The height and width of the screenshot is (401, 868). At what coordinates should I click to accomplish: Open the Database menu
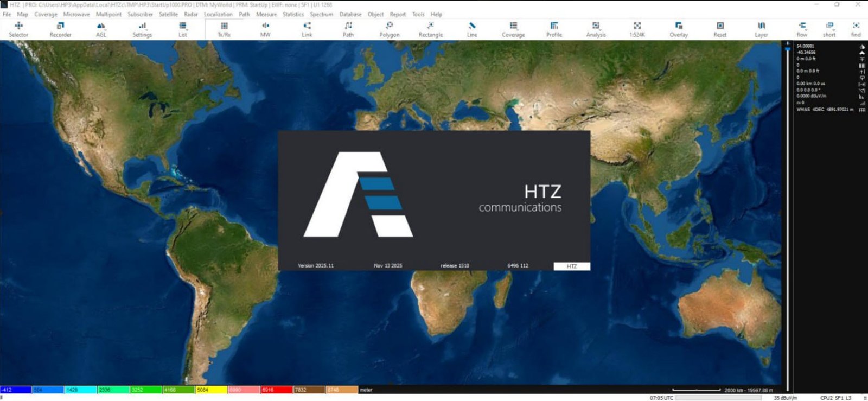click(x=350, y=14)
